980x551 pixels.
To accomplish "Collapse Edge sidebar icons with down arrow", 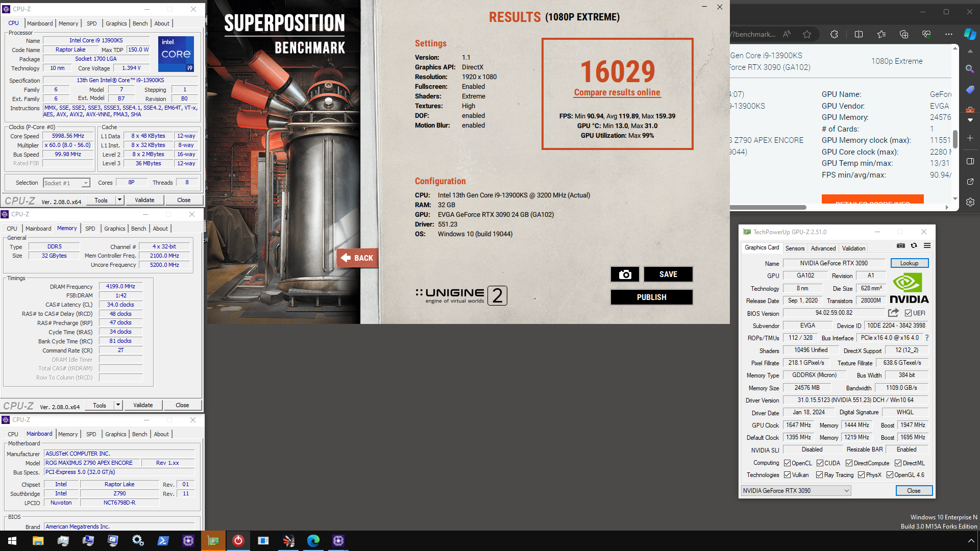I will pos(970,120).
